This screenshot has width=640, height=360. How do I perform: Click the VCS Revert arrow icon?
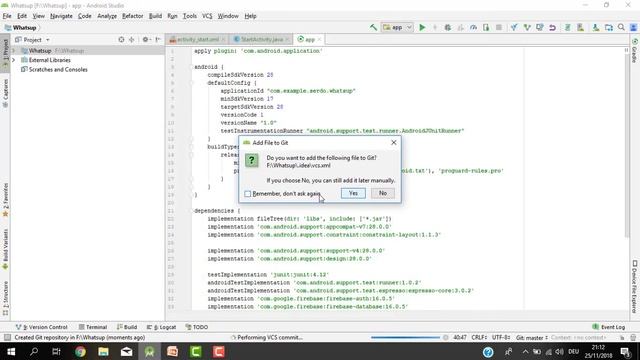click(x=552, y=27)
